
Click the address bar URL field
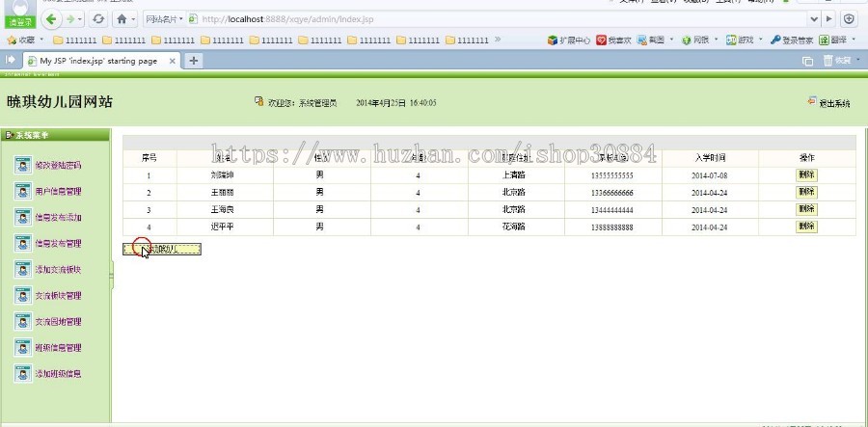click(482, 19)
